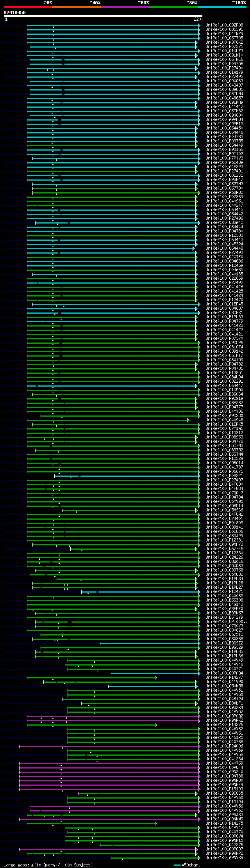This screenshot has width=250, height=868.
Task: Select hit label UniRef100_Q40769
Action: [x=224, y=763]
